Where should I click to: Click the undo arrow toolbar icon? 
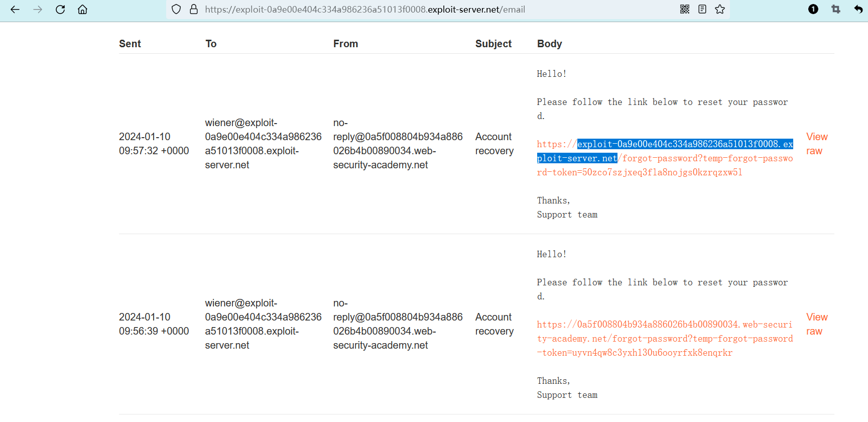pos(858,10)
